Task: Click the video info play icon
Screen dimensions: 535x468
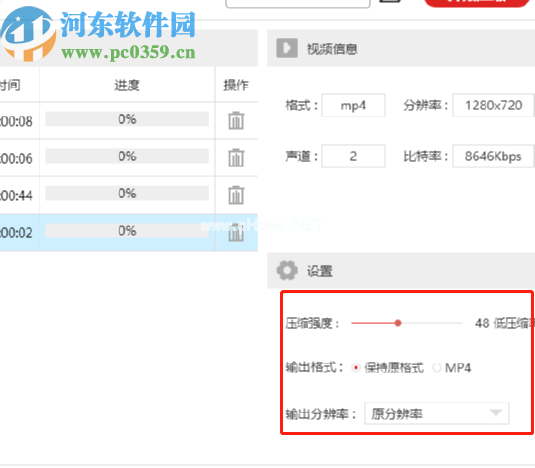Action: point(287,48)
